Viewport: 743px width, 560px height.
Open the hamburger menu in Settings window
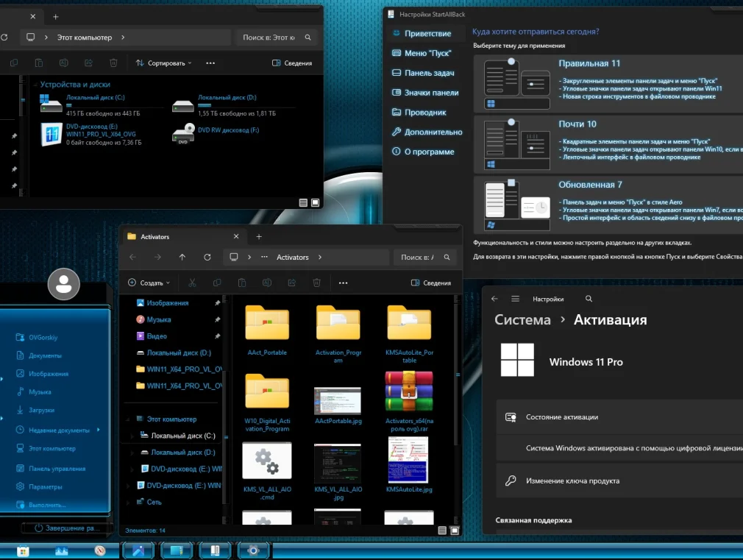[515, 299]
